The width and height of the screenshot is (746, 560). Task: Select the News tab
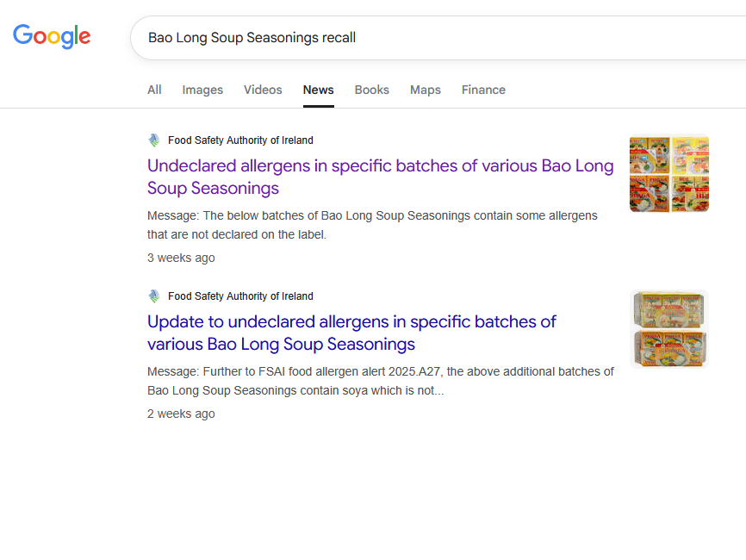click(318, 90)
